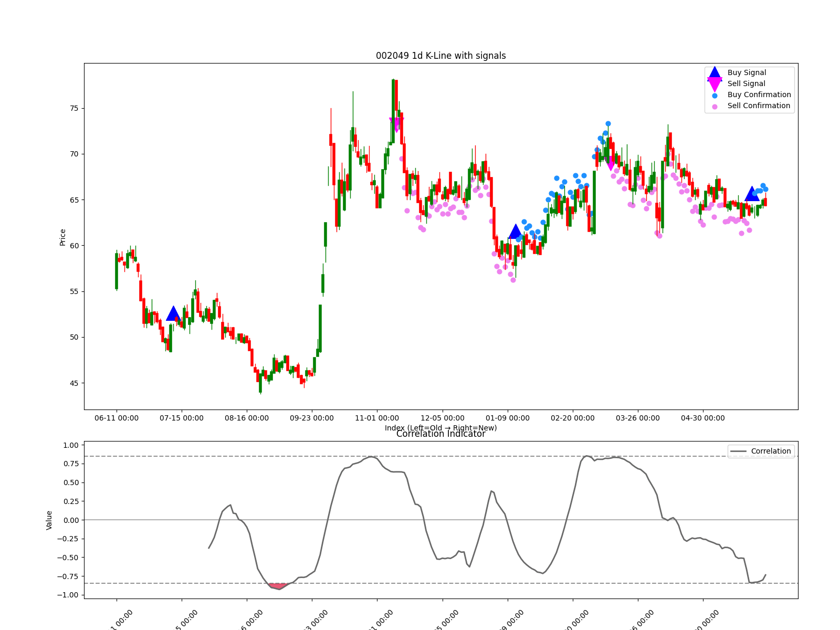Click the price axis tick '55'
The width and height of the screenshot is (840, 630).
73,291
